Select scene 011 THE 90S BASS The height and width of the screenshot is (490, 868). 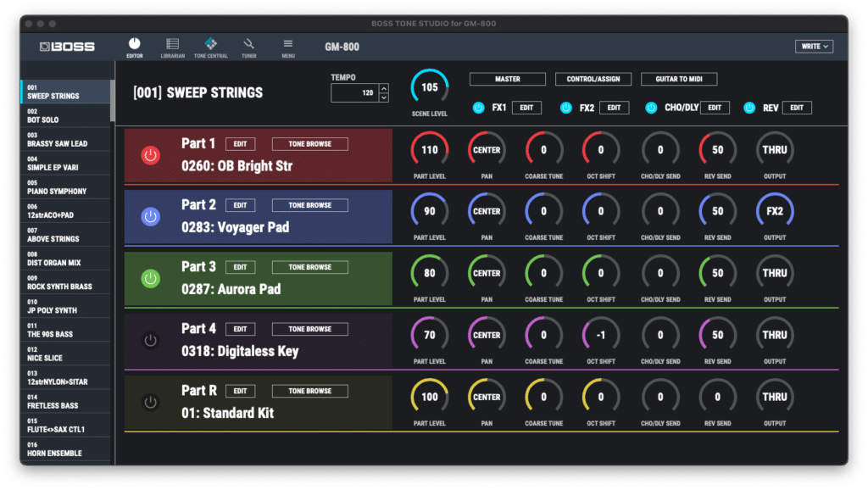[65, 330]
